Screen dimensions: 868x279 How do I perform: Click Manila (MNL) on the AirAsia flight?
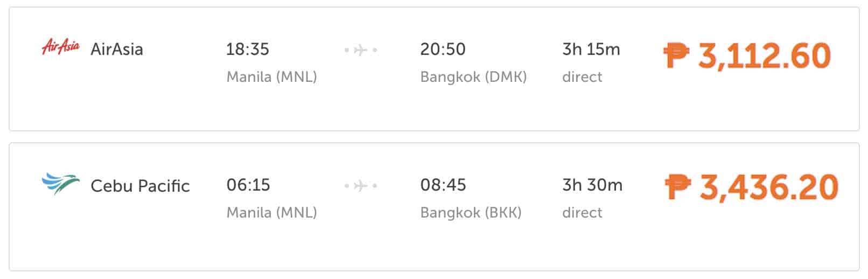[271, 76]
